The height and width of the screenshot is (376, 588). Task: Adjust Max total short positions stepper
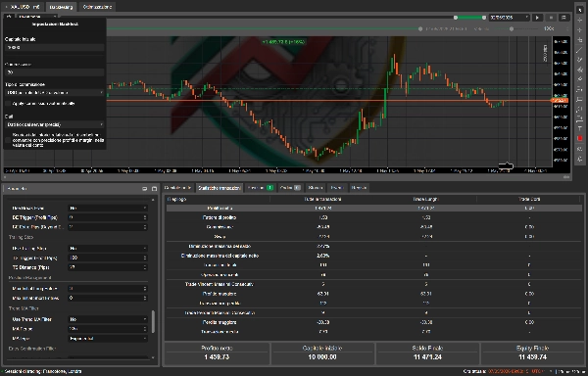coord(145,298)
